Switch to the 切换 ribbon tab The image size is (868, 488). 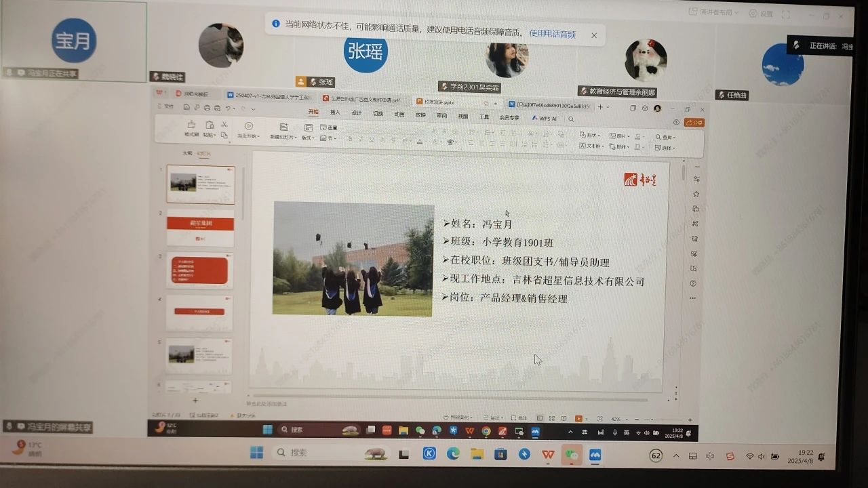point(378,114)
